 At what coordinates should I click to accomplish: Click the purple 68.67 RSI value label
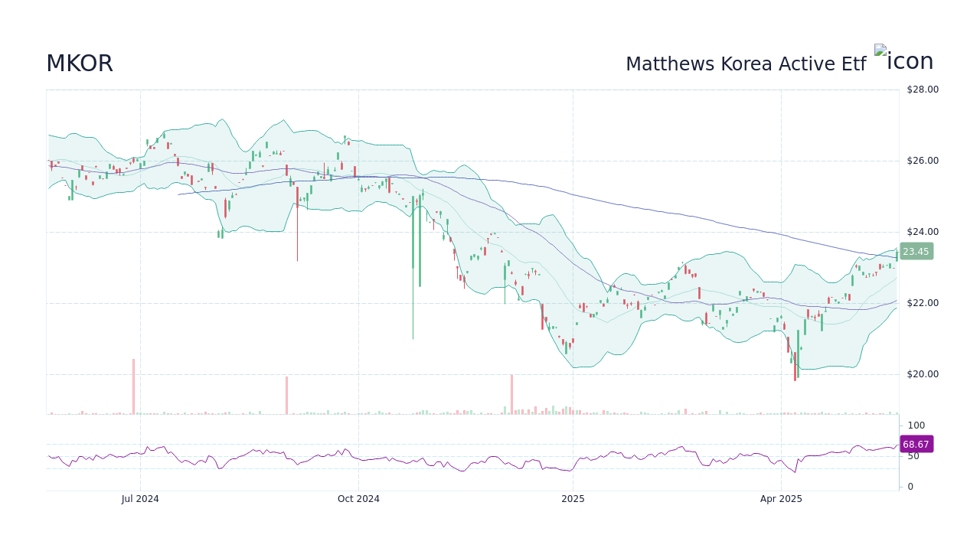916,444
